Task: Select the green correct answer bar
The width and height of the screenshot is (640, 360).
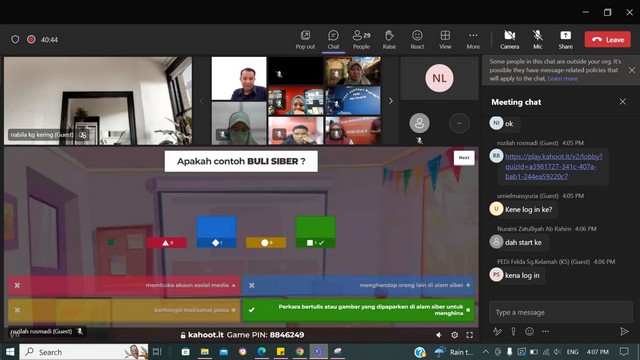Action: [358, 310]
